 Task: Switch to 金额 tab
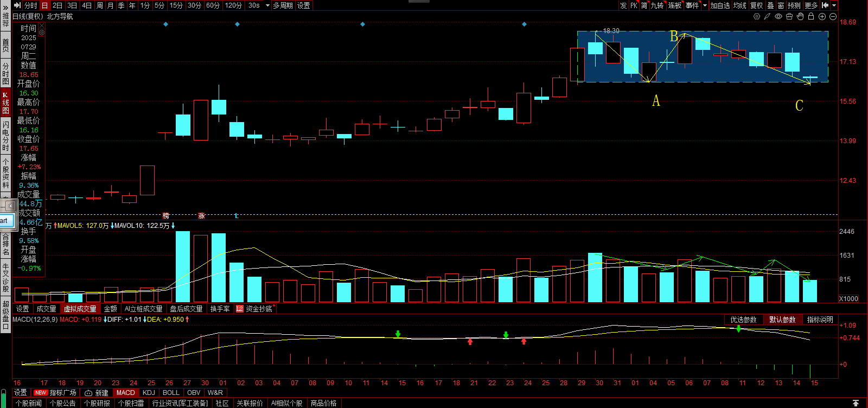tap(110, 309)
